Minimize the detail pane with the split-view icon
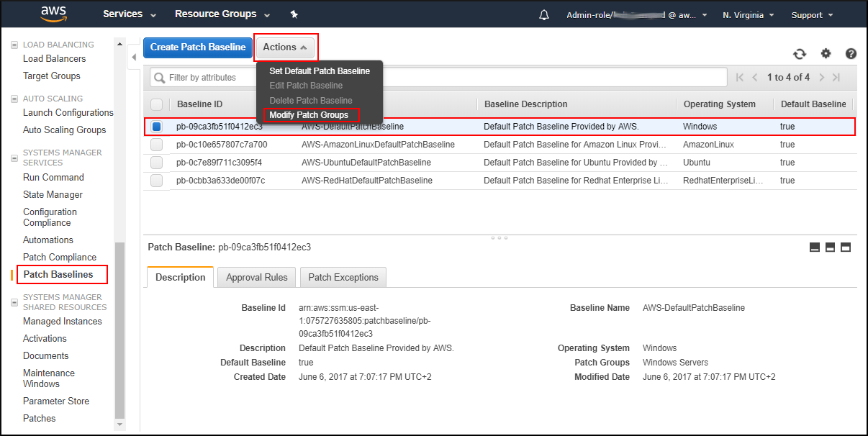The width and height of the screenshot is (868, 436). [814, 247]
